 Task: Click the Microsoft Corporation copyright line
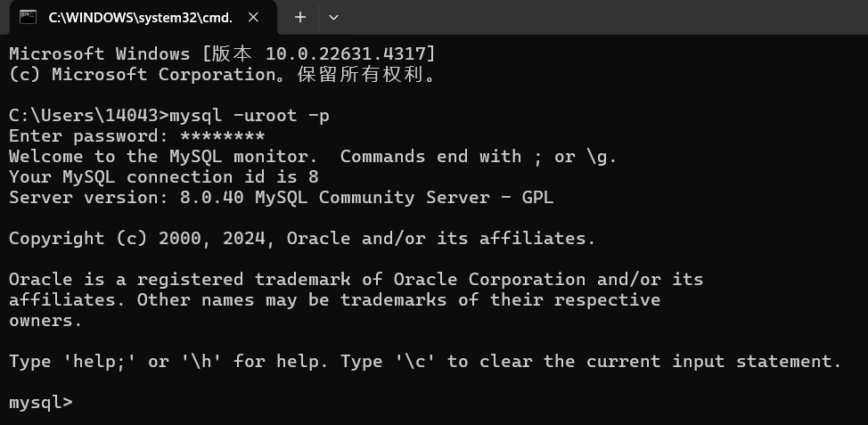(223, 75)
